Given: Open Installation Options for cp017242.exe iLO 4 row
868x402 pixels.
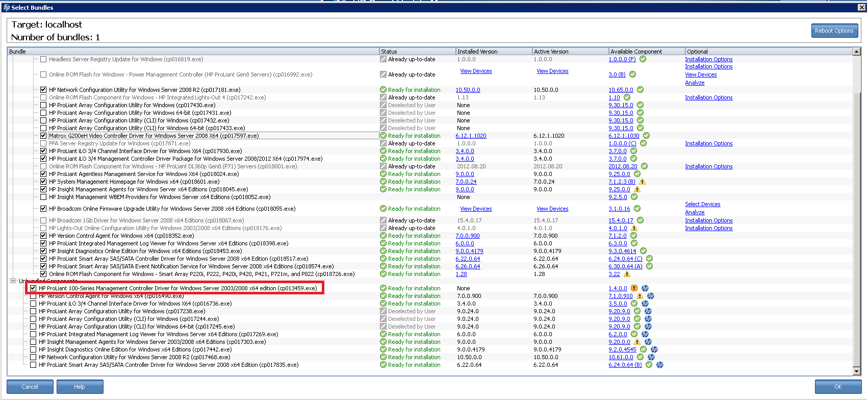Looking at the screenshot, I should [708, 97].
